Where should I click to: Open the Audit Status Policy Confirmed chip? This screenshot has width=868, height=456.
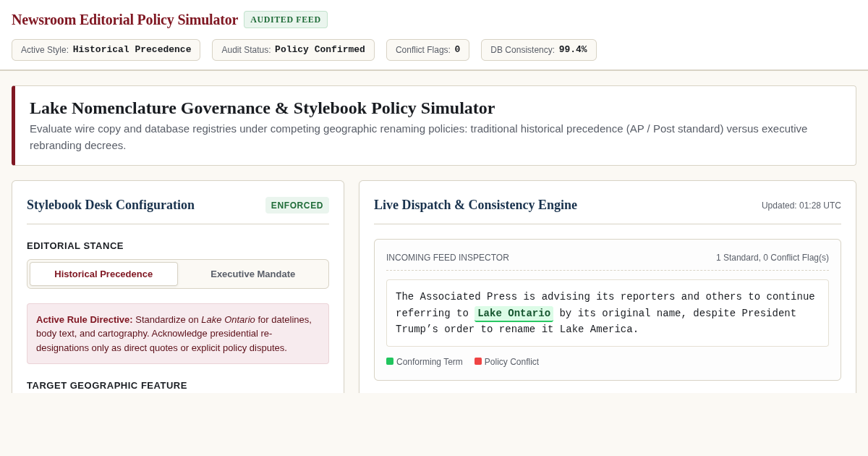click(x=293, y=50)
